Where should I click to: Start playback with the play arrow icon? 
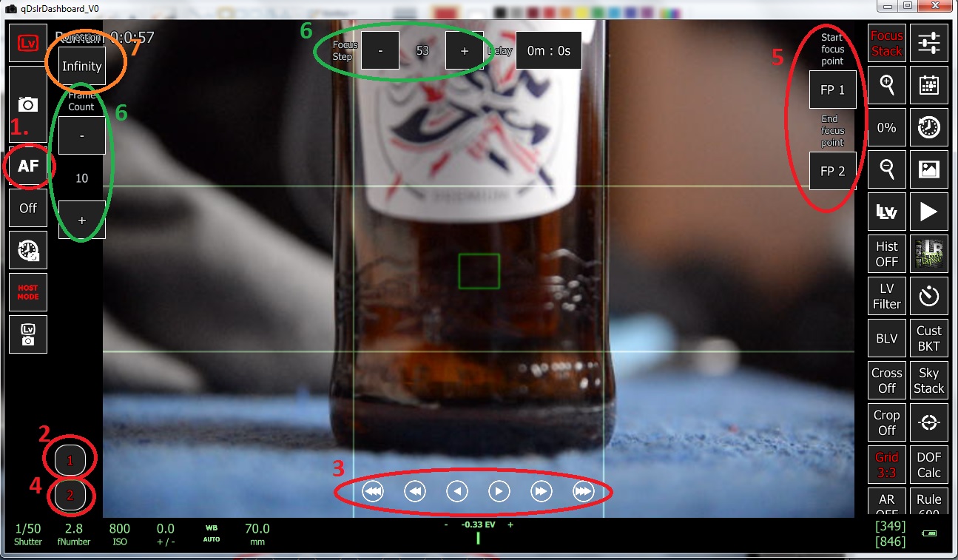[x=929, y=211]
